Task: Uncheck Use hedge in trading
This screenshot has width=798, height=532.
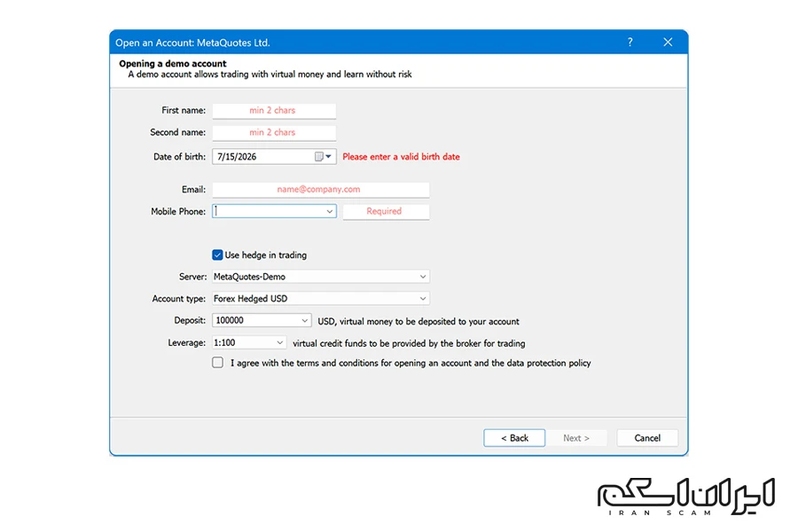Action: point(217,255)
